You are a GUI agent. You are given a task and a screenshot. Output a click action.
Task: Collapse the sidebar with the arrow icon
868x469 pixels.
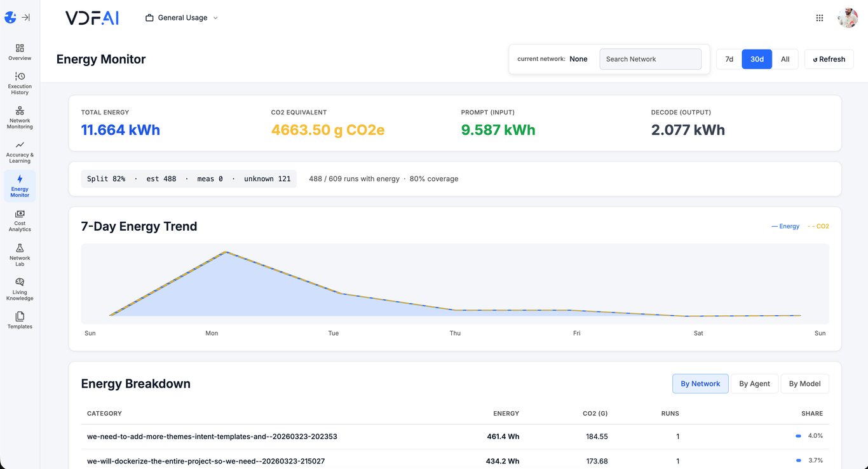pos(25,18)
